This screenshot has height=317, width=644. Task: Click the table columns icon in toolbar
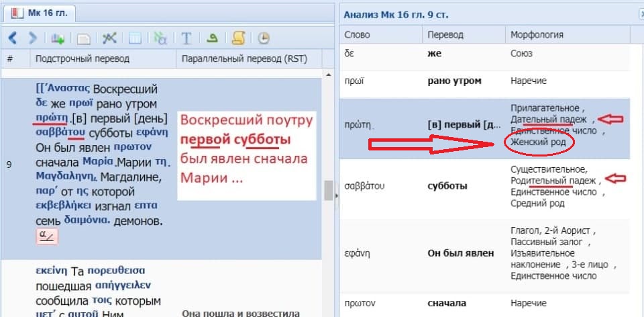point(135,38)
